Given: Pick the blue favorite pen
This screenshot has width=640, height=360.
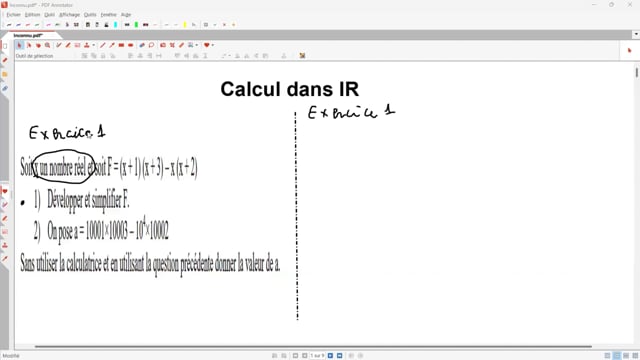Looking at the screenshot, I should [18, 25].
